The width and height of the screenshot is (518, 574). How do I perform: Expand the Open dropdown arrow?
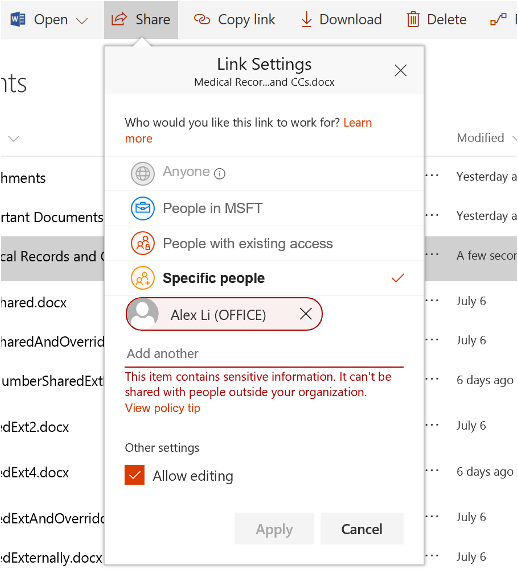pos(82,20)
